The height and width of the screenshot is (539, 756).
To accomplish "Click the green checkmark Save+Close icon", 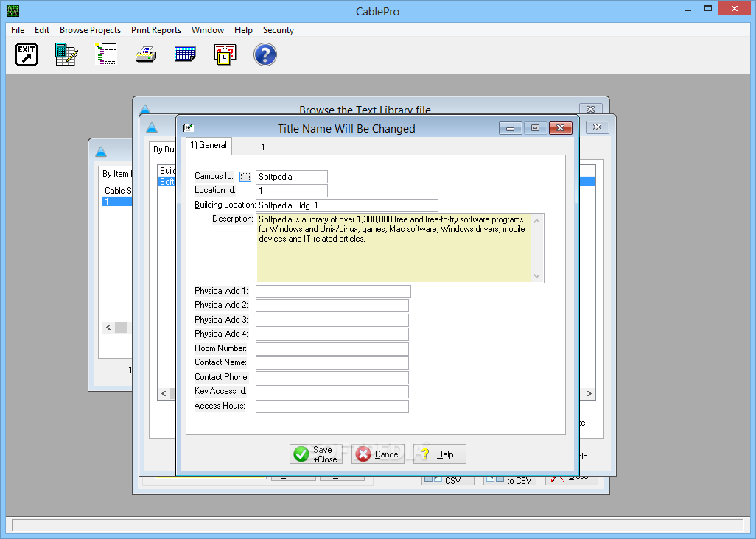I will (x=301, y=454).
